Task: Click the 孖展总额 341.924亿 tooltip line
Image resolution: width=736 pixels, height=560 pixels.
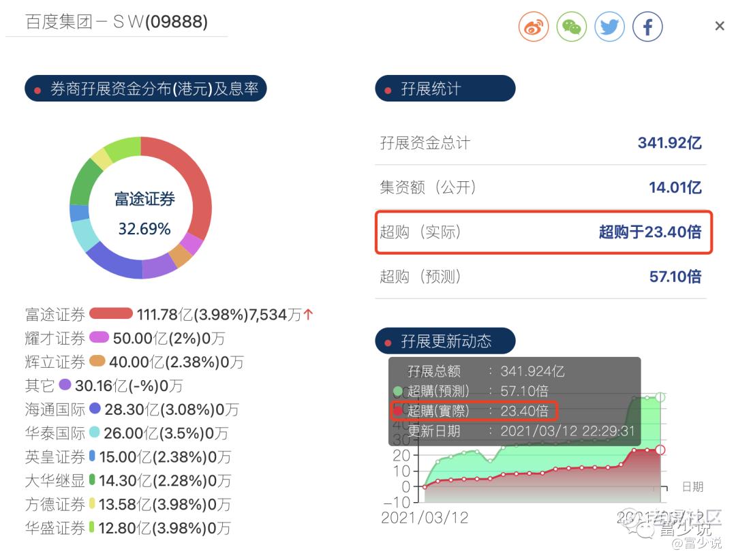Action: 486,371
